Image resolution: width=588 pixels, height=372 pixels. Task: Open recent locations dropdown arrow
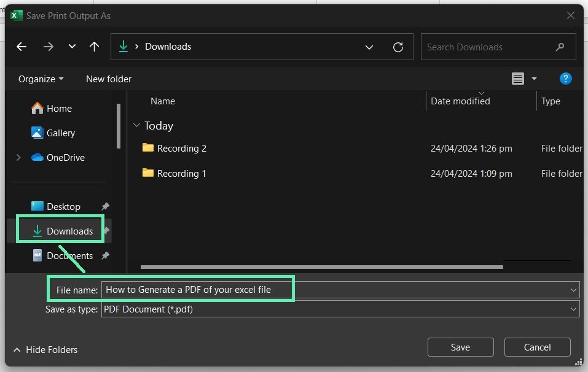72,47
